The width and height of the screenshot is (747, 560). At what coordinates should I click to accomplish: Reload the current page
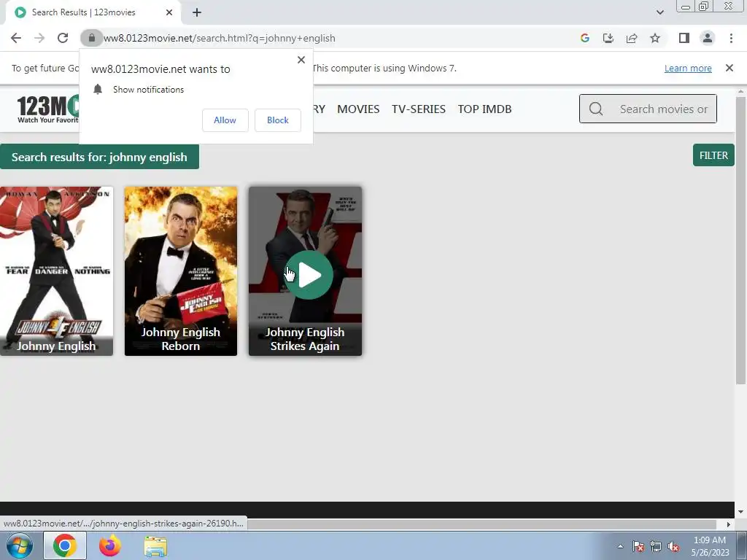[63, 38]
